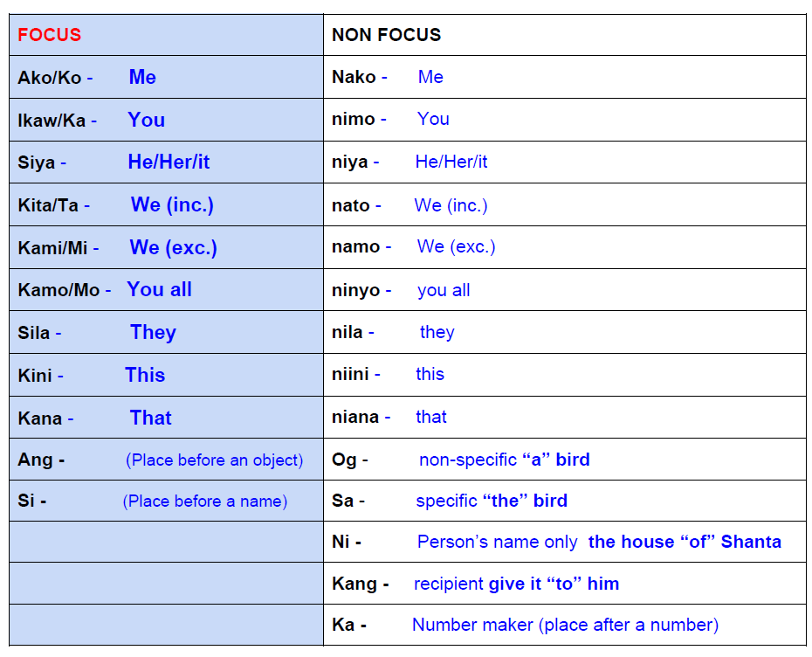Click the Kami/Mi label
The image size is (812, 657).
click(52, 248)
